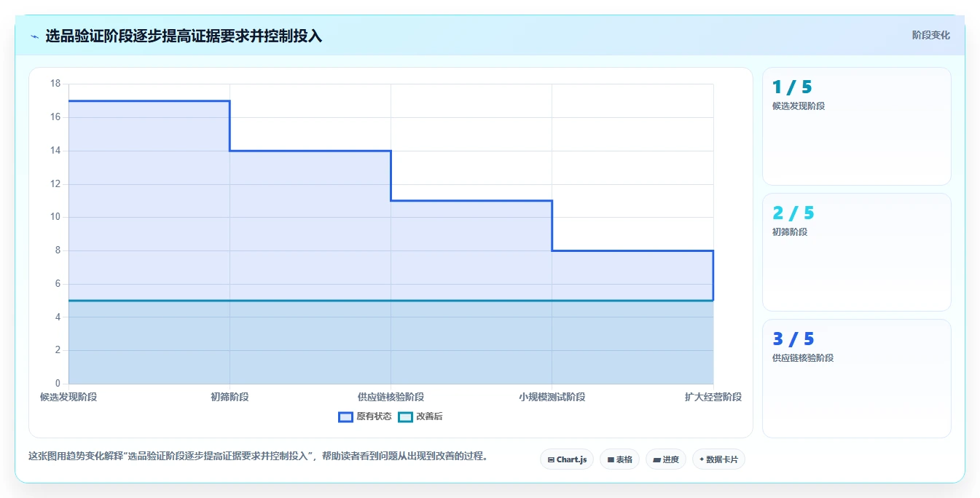Click the 小规模测试阶段 x-axis label
Screen dimensions: 980x498
coord(552,397)
